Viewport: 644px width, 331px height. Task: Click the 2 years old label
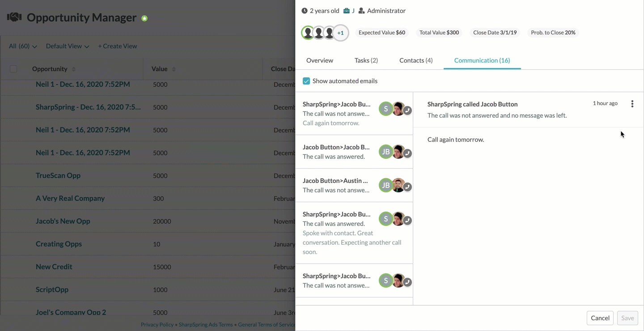tap(324, 11)
